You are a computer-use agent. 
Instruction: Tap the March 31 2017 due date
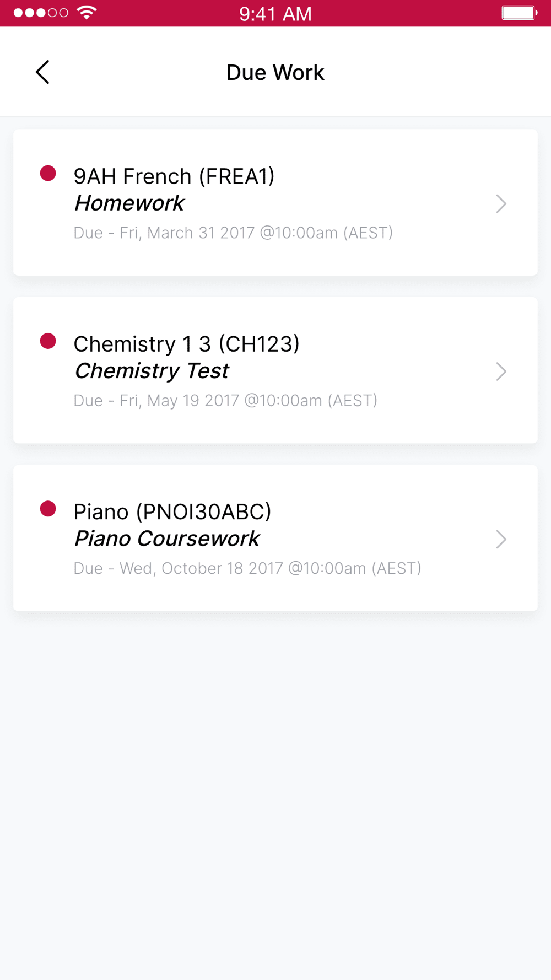click(x=233, y=233)
